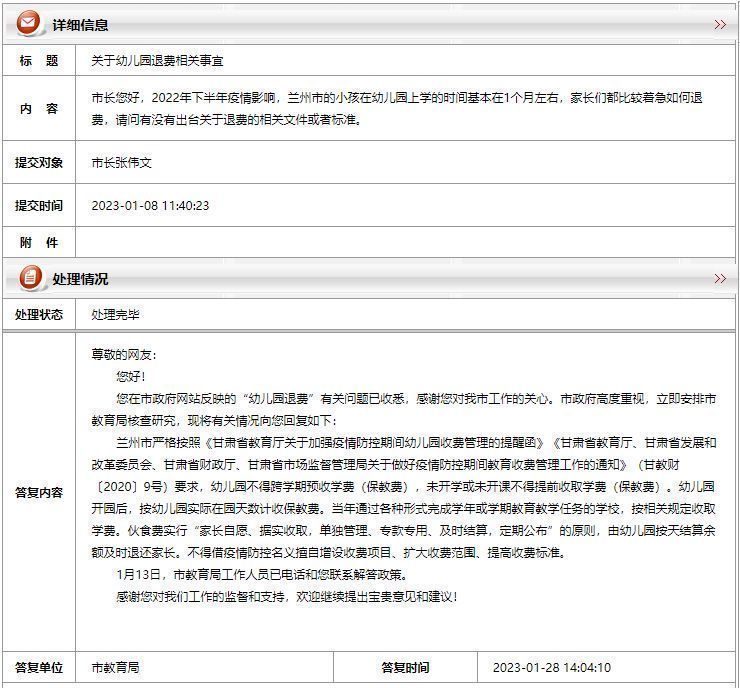Click the reply time 2023-01-28 14:04:10
Viewport: 740px width, 688px height.
pyautogui.click(x=552, y=667)
